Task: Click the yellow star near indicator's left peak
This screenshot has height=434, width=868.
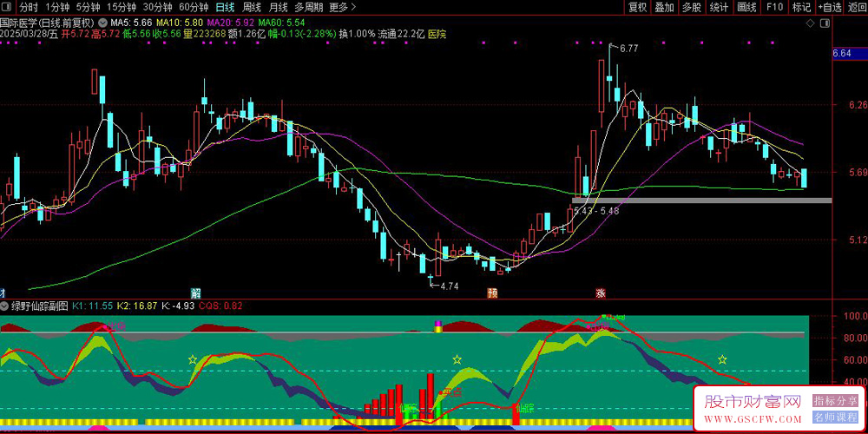Action: pyautogui.click(x=193, y=360)
